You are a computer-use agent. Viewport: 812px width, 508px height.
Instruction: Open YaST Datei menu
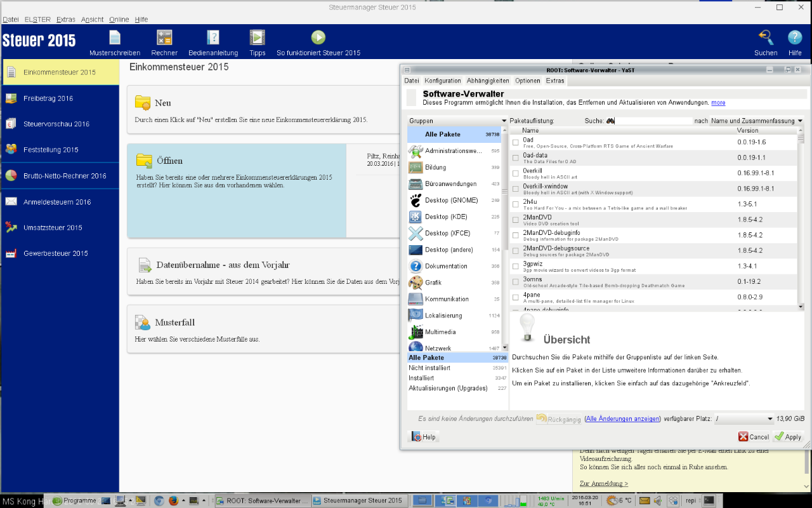tap(412, 81)
